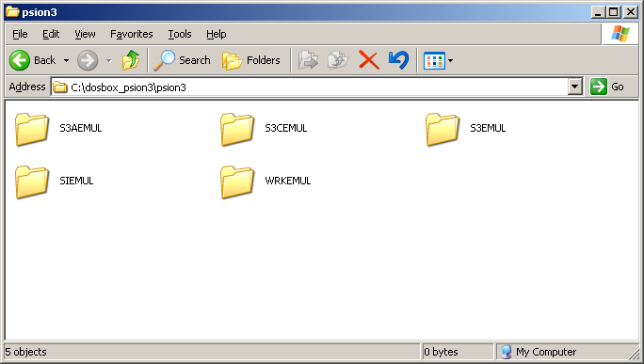Image resolution: width=644 pixels, height=364 pixels.
Task: Open the Help menu
Action: [x=217, y=34]
